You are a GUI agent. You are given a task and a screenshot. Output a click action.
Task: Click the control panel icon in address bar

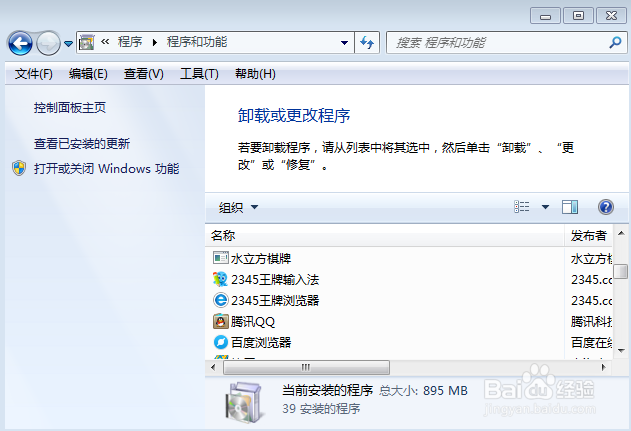(x=87, y=42)
